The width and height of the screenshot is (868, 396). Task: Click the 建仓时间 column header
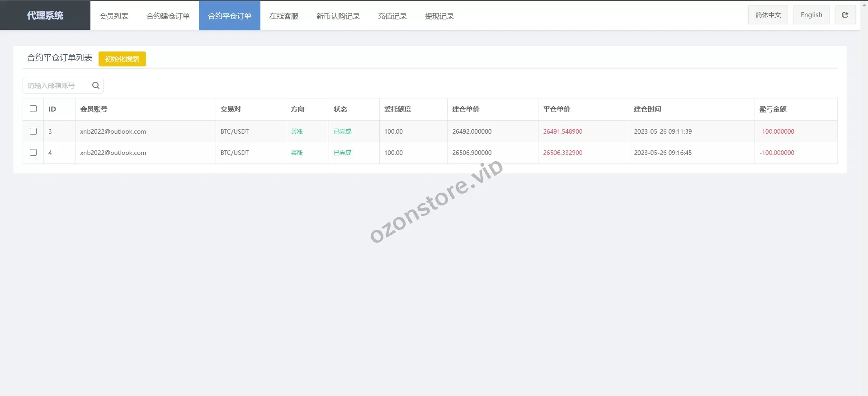coord(647,109)
